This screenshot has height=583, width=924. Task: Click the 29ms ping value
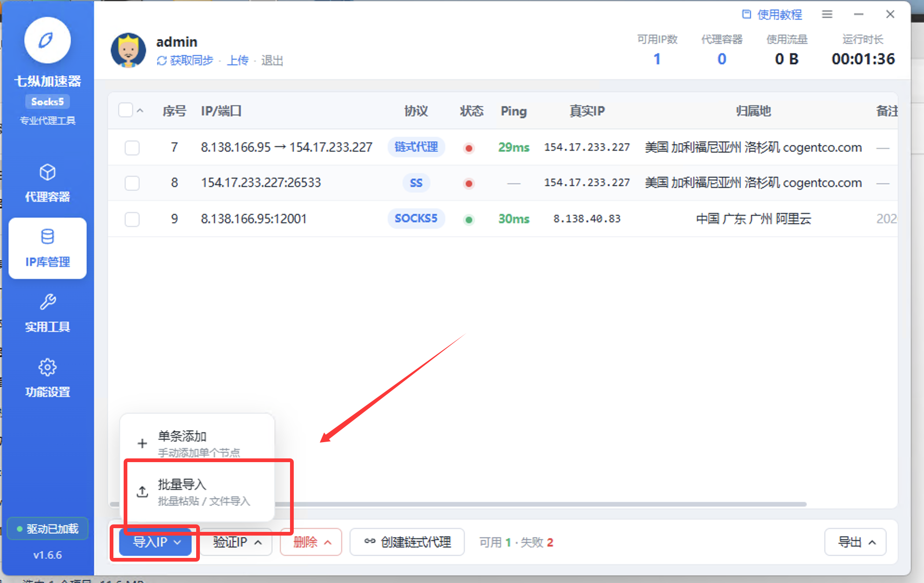click(514, 147)
